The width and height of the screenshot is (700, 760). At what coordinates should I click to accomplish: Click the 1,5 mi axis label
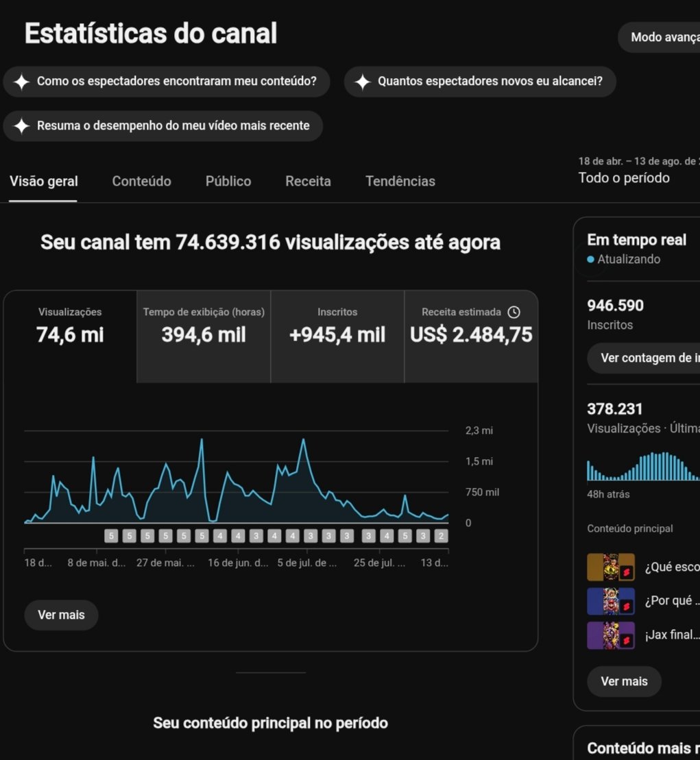click(x=479, y=461)
